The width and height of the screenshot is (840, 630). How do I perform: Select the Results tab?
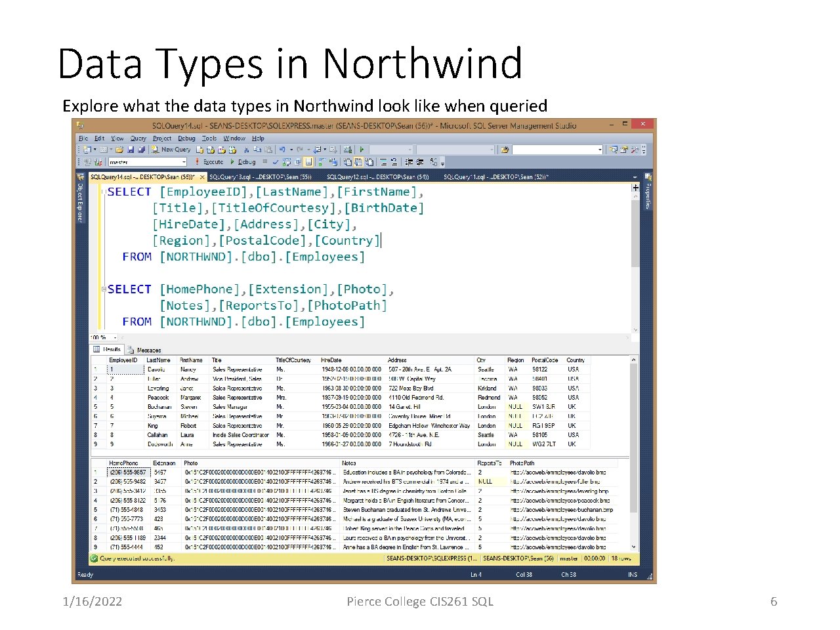tap(107, 350)
